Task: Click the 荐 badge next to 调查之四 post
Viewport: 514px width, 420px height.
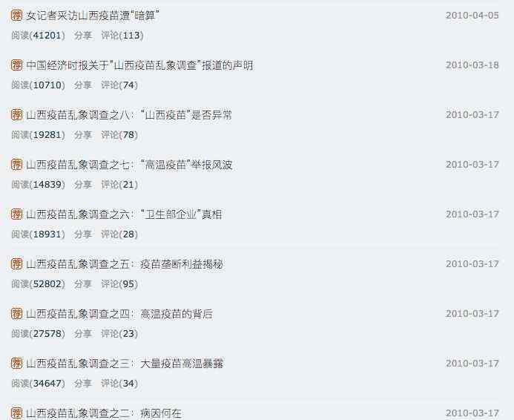Action: click(x=16, y=313)
